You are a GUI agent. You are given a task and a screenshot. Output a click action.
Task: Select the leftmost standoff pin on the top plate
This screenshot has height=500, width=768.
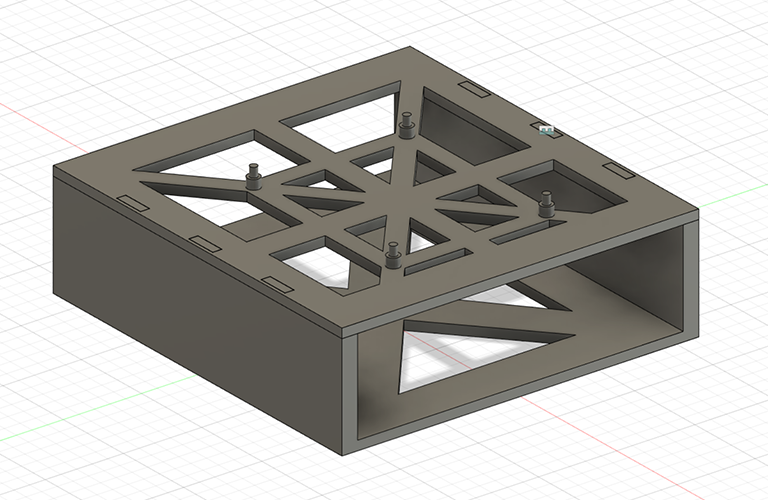(253, 178)
